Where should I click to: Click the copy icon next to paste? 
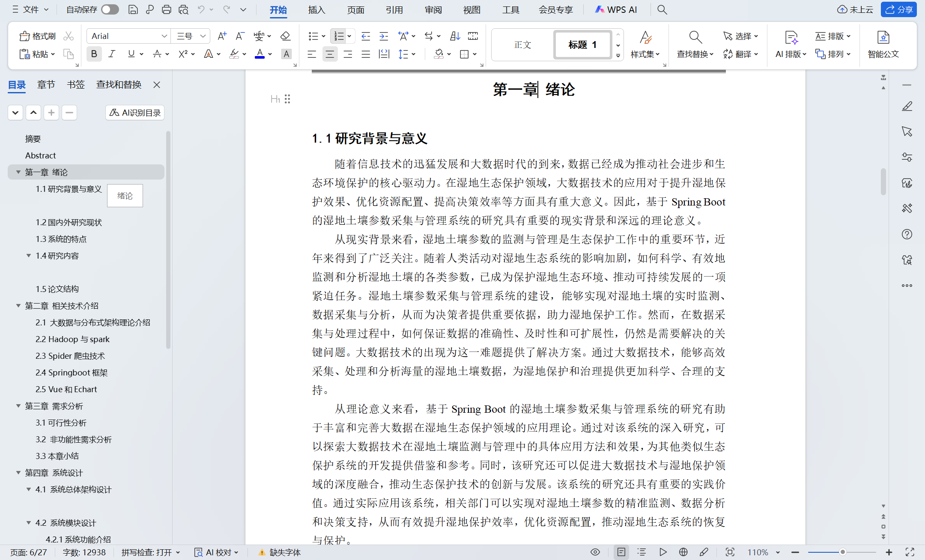pyautogui.click(x=69, y=54)
